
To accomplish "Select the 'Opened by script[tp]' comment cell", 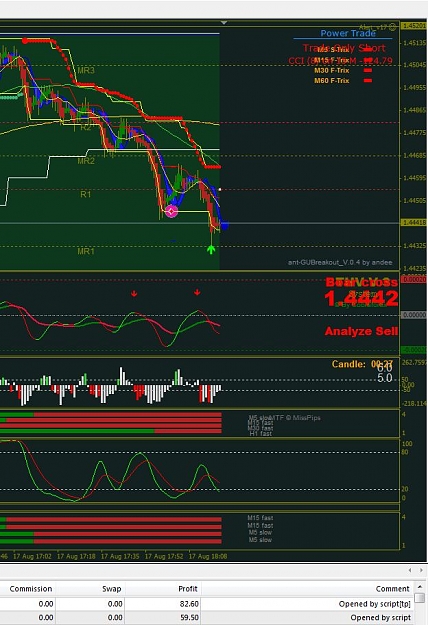I will pos(374,604).
